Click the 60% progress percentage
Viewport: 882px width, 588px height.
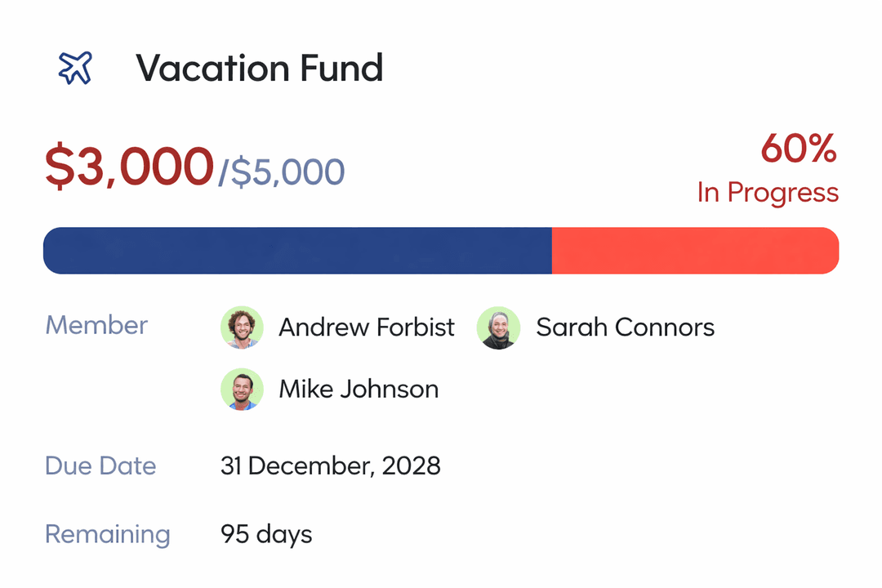799,149
